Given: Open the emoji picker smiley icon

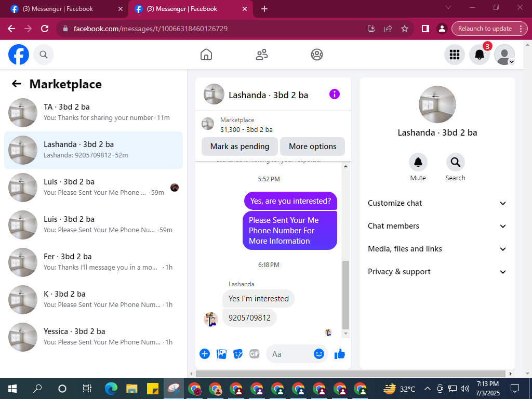Looking at the screenshot, I should (318, 354).
